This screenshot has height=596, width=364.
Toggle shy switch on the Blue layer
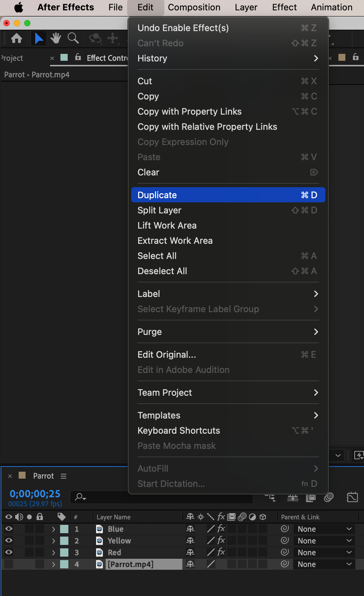point(190,529)
